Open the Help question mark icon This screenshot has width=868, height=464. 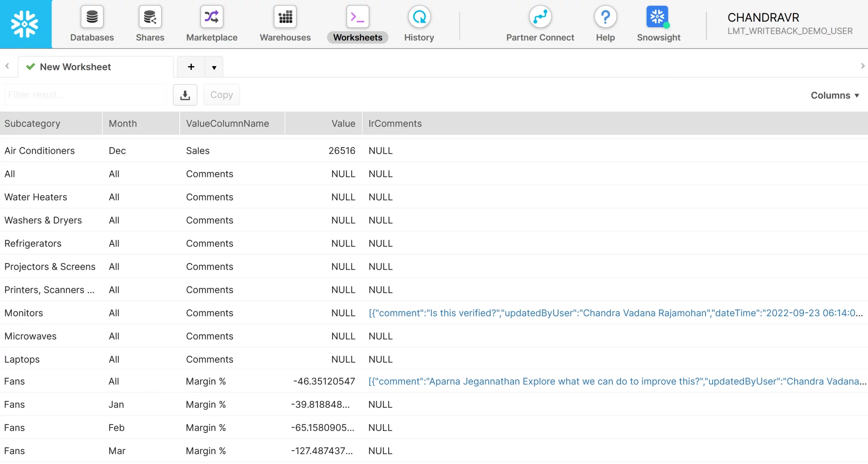pyautogui.click(x=605, y=17)
